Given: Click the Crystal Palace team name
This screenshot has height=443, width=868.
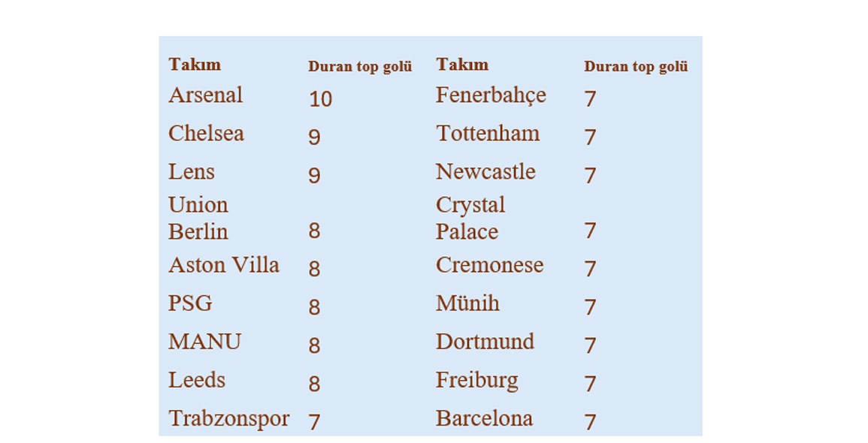Looking at the screenshot, I should (470, 218).
